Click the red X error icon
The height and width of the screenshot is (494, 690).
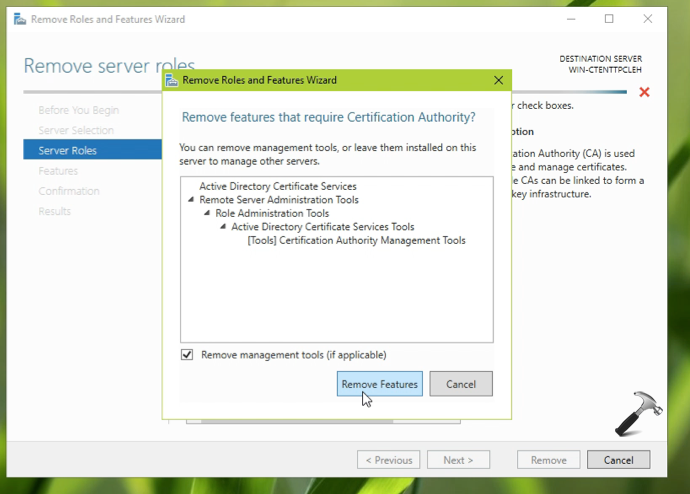pyautogui.click(x=644, y=92)
